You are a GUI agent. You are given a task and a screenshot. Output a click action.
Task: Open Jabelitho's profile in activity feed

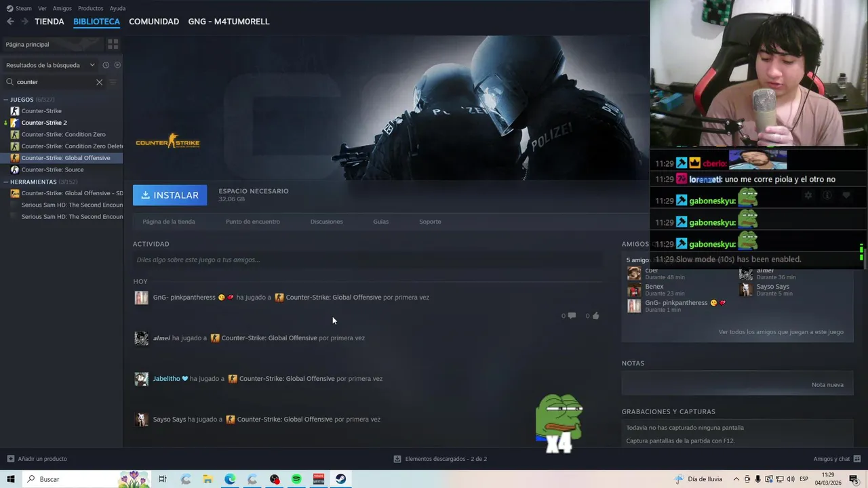coord(166,379)
